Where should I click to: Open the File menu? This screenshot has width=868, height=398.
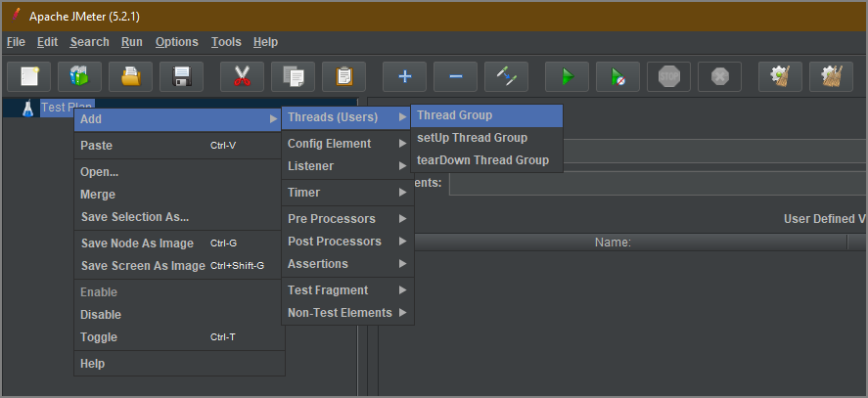[x=16, y=42]
